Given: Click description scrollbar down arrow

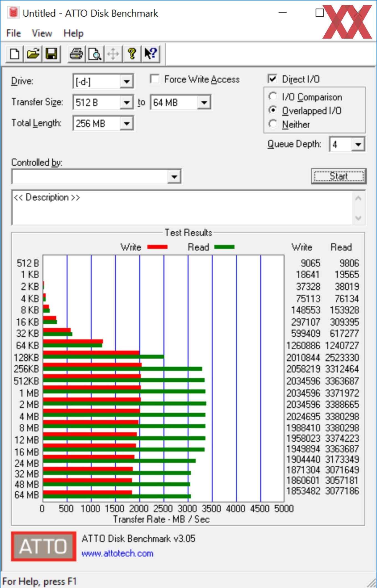Looking at the screenshot, I should 358,218.
